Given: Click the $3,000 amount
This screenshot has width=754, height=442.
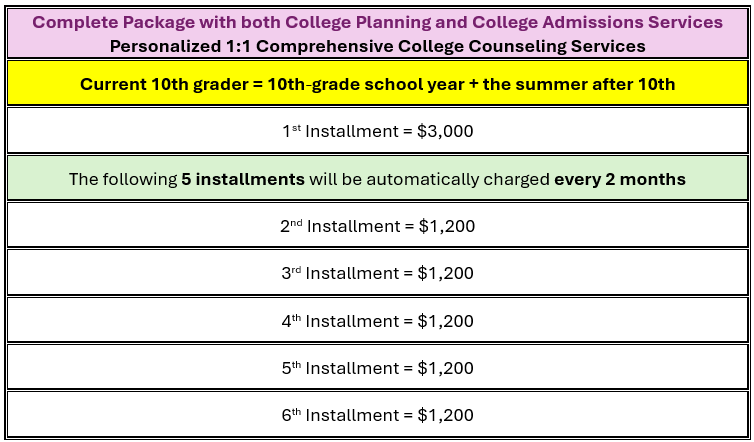Looking at the screenshot, I should tap(445, 131).
